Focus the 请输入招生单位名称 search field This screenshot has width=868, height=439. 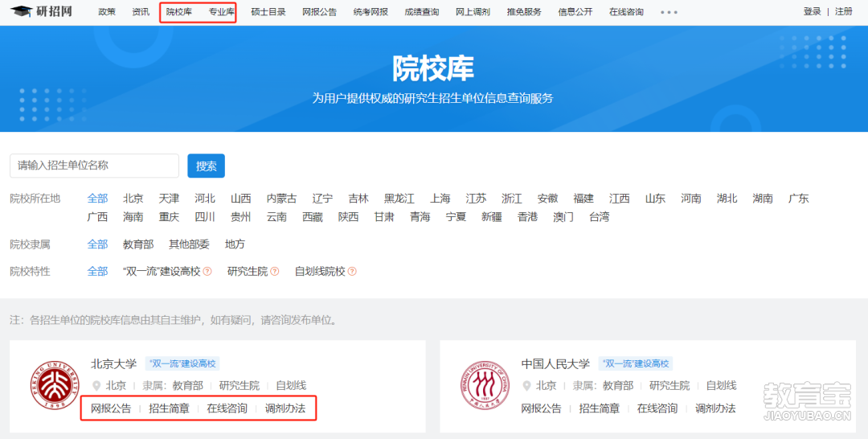[94, 166]
